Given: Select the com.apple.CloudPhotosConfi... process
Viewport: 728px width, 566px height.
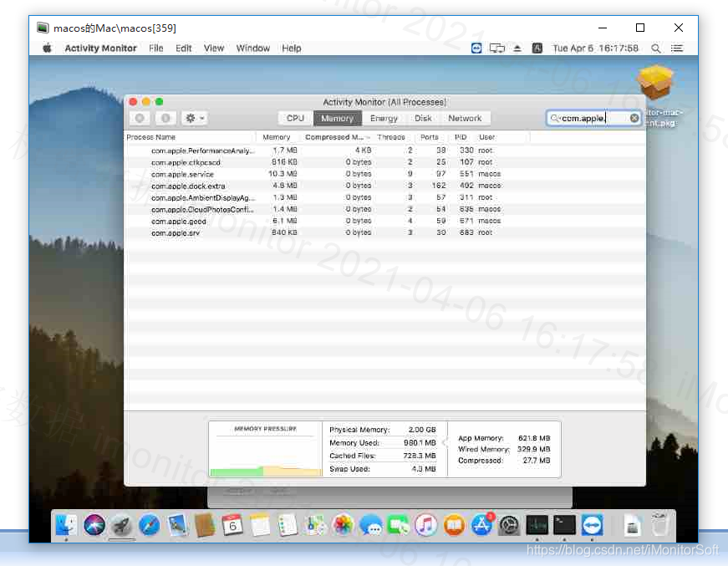Looking at the screenshot, I should [384, 209].
